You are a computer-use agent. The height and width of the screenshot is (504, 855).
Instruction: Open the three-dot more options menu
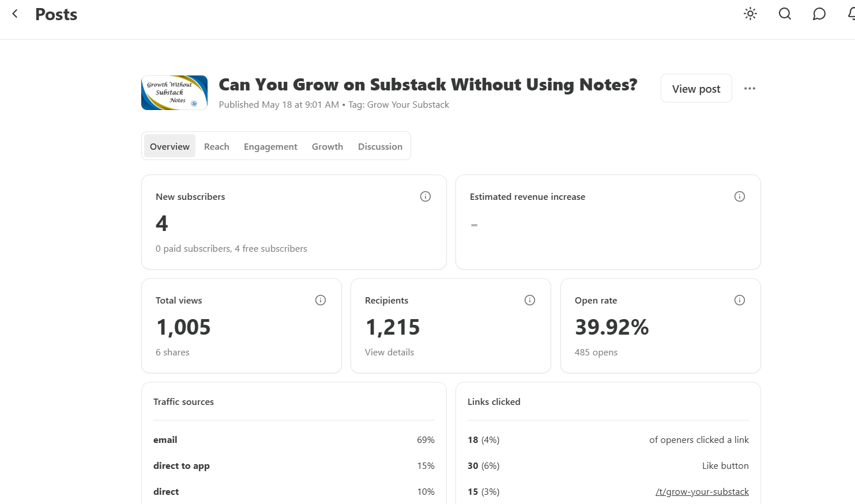click(x=749, y=89)
